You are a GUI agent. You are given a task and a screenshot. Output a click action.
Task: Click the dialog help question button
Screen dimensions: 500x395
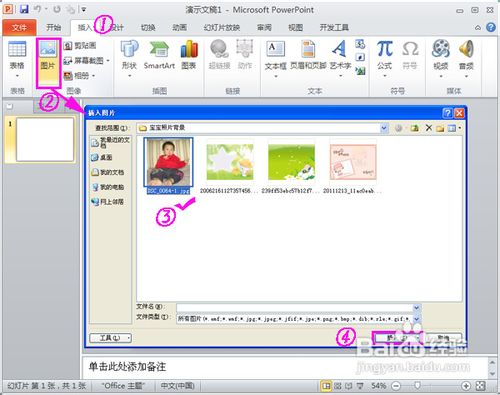(447, 113)
